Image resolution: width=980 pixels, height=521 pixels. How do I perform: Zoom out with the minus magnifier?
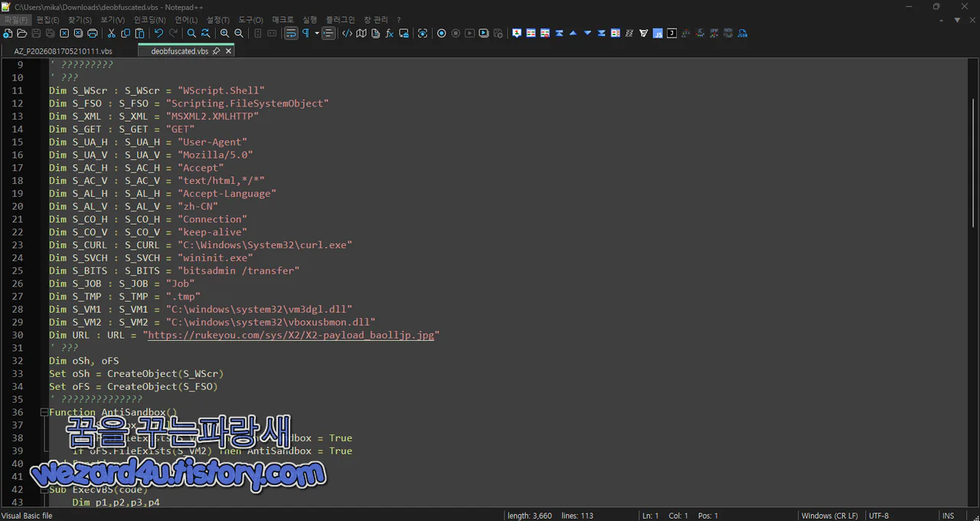239,33
